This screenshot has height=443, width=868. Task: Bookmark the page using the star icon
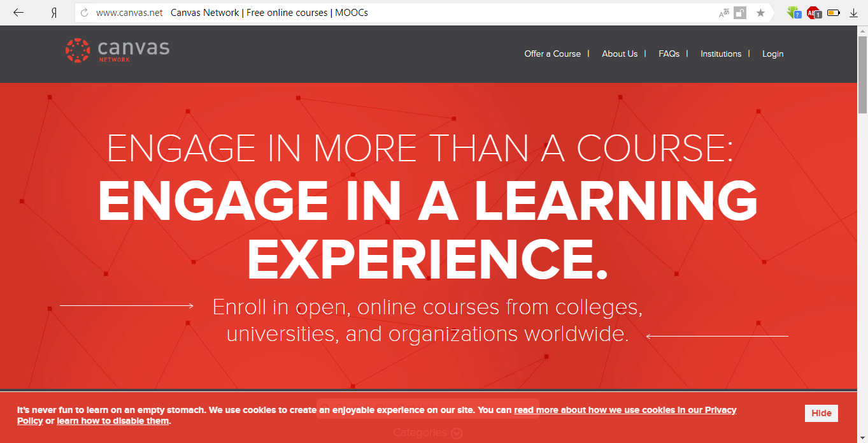point(760,12)
